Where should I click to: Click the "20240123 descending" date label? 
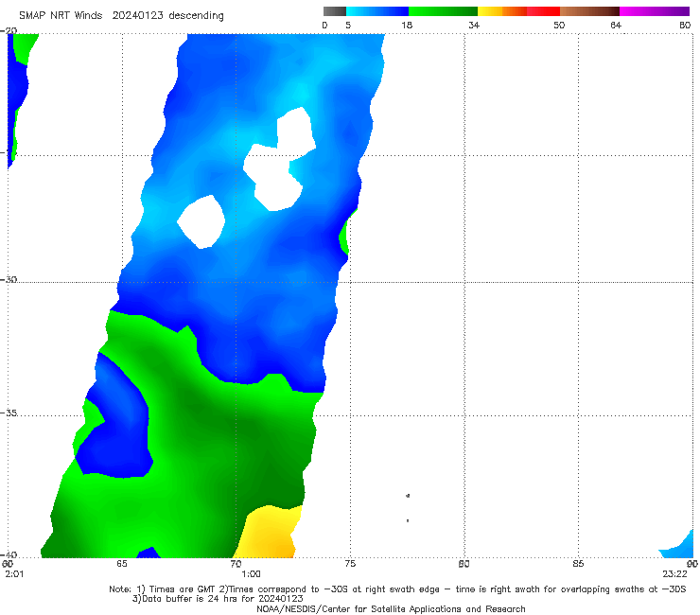coord(167,16)
